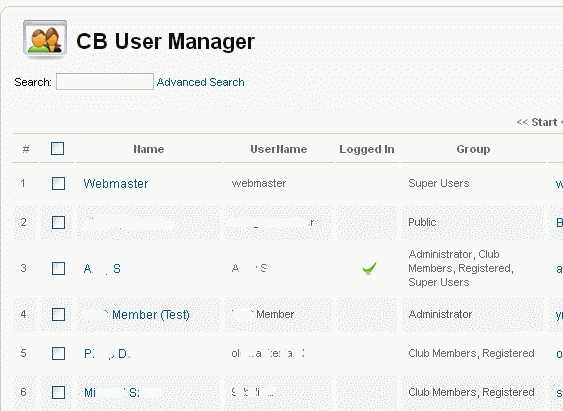563x411 pixels.
Task: Click the green logged-in checkmark in row 3
Action: 369,268
